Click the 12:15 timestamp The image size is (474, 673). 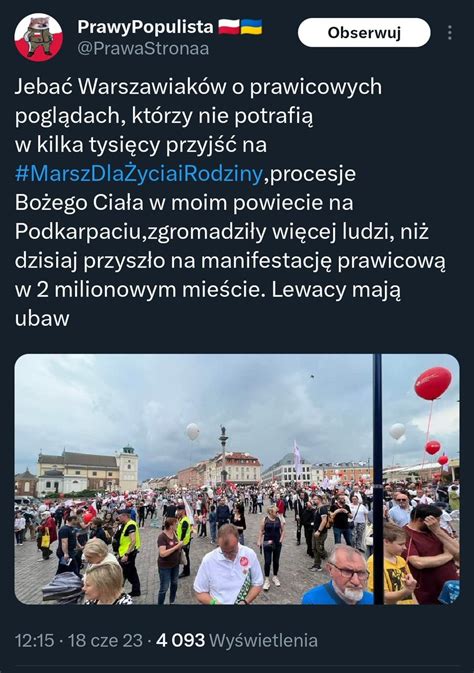point(34,641)
